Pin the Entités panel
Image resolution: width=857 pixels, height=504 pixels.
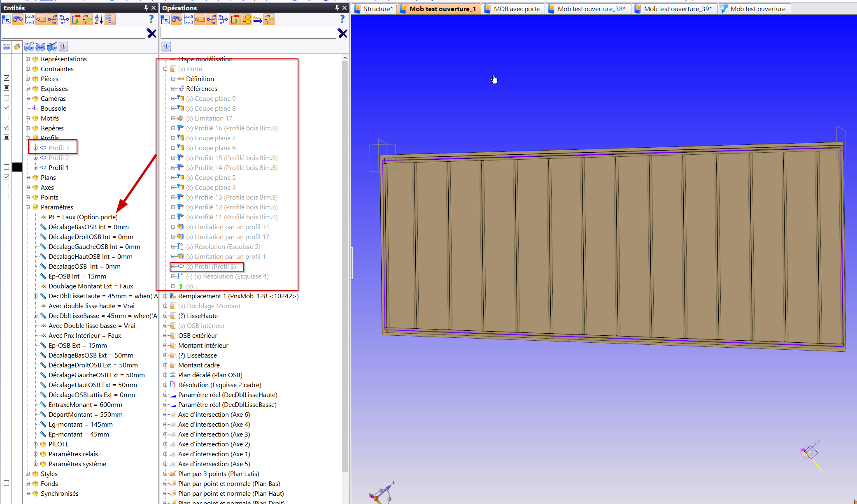(146, 8)
